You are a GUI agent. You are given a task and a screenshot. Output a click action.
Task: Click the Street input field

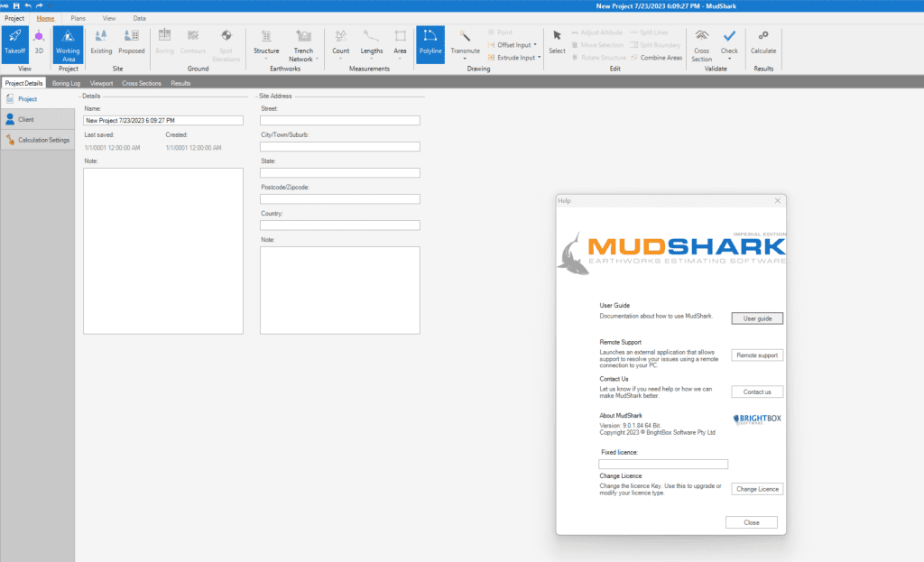click(340, 120)
